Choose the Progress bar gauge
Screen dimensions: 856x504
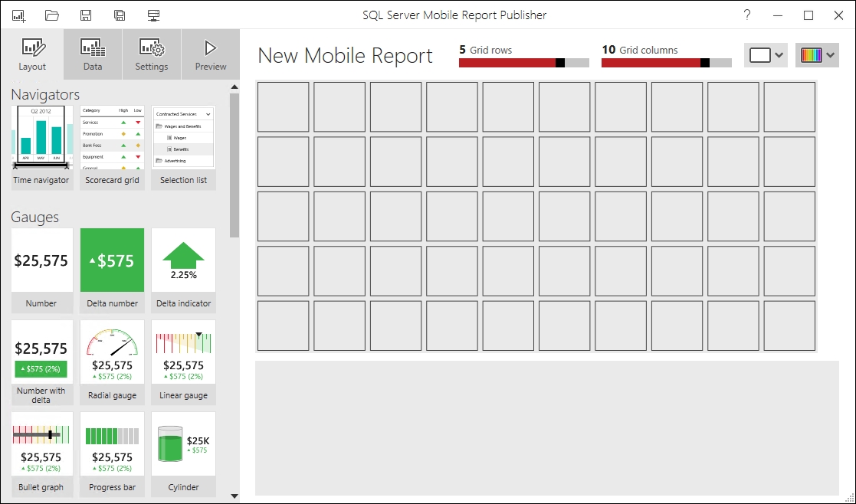coord(112,454)
